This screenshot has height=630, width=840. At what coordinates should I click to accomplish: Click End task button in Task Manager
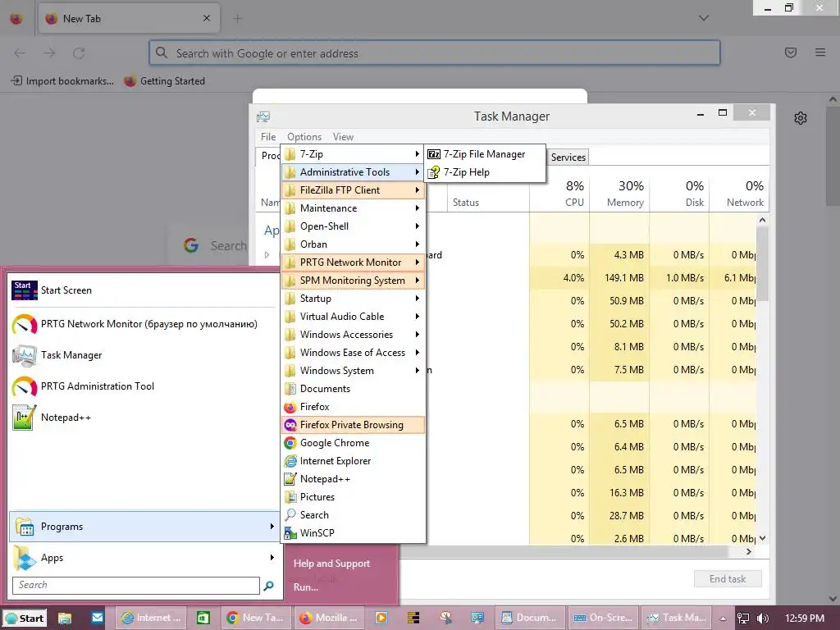point(728,579)
